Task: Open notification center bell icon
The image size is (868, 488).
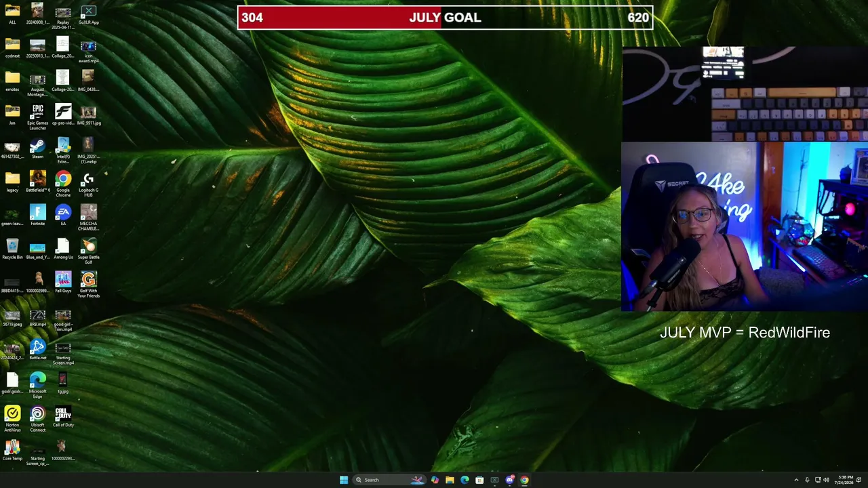Action: 859,480
